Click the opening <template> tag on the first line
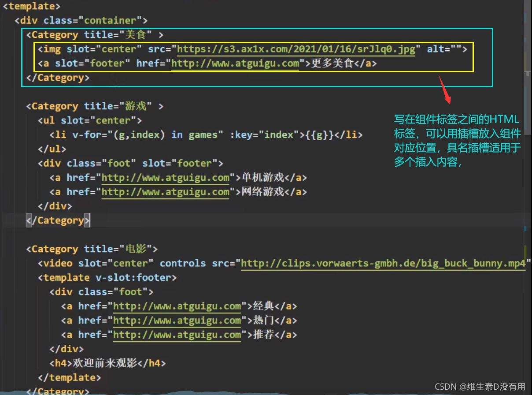 [32, 6]
